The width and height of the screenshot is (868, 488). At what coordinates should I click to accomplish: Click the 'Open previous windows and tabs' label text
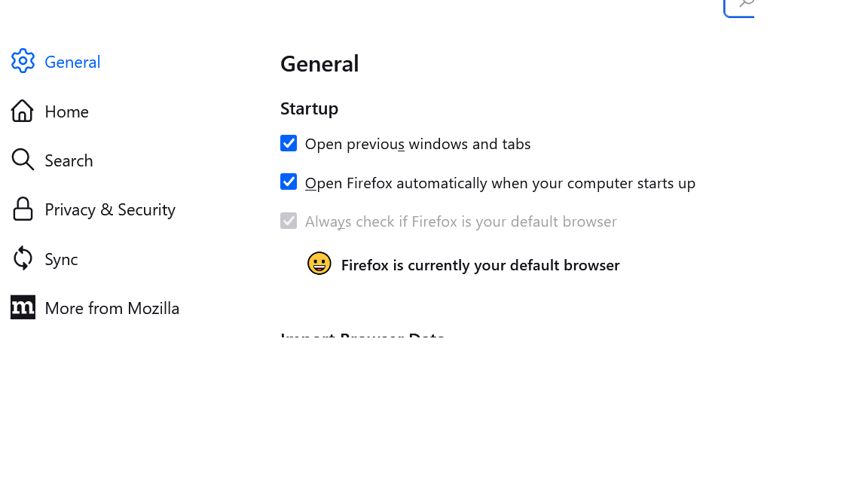[x=417, y=144]
